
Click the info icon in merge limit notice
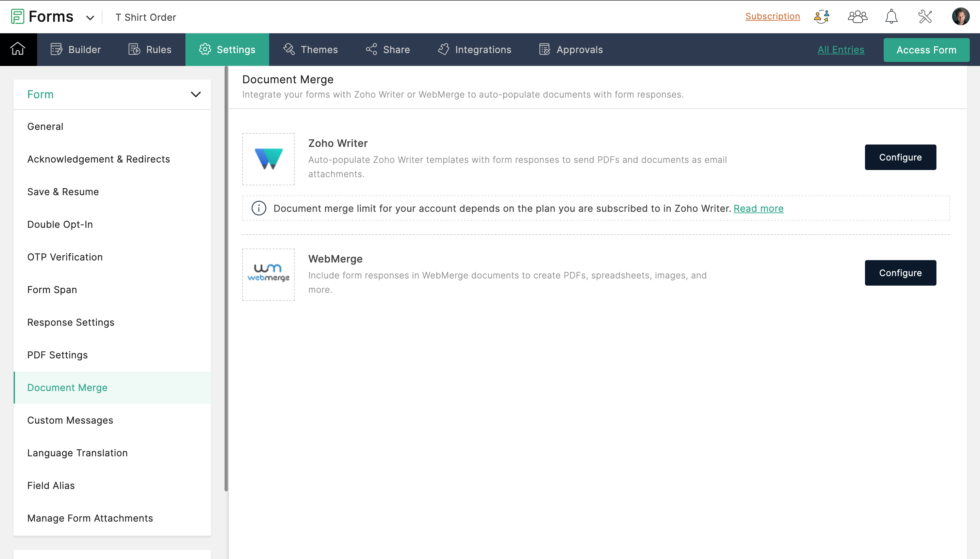click(259, 208)
